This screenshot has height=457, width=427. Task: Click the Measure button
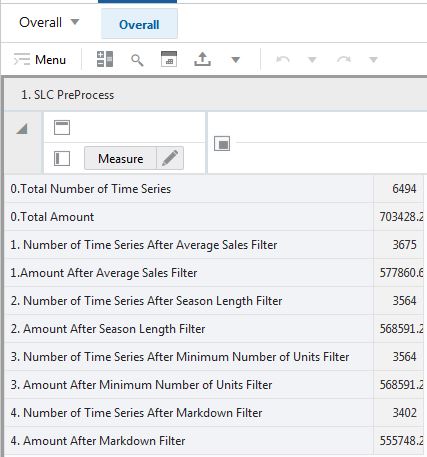[x=120, y=158]
